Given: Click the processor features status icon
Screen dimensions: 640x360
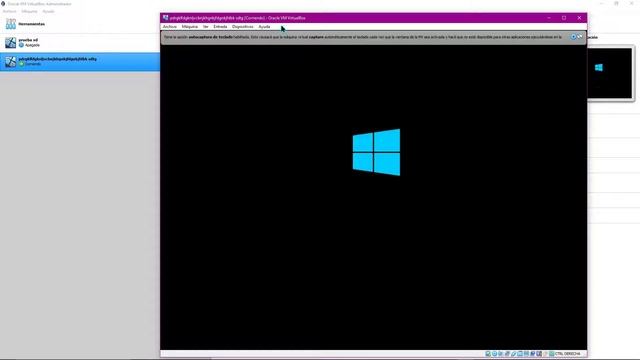Looking at the screenshot, I should pos(539,353).
